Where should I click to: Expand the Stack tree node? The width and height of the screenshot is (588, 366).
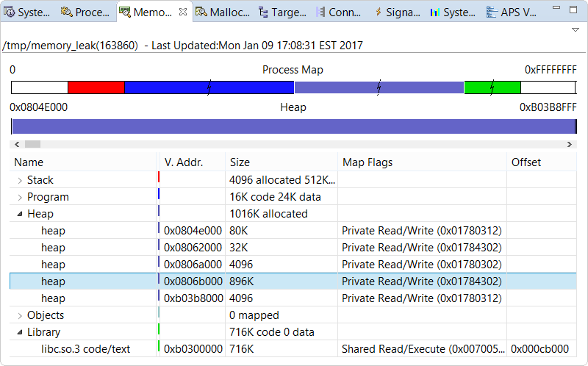point(19,180)
